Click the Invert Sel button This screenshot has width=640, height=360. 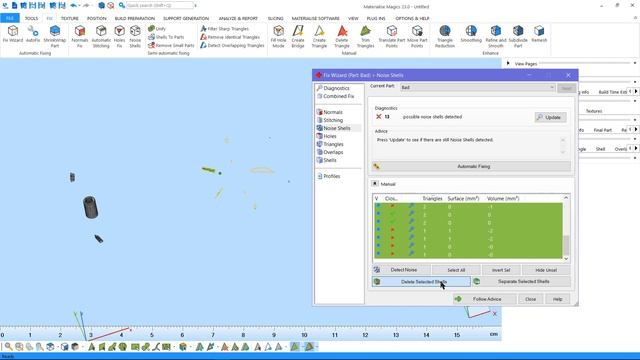501,270
